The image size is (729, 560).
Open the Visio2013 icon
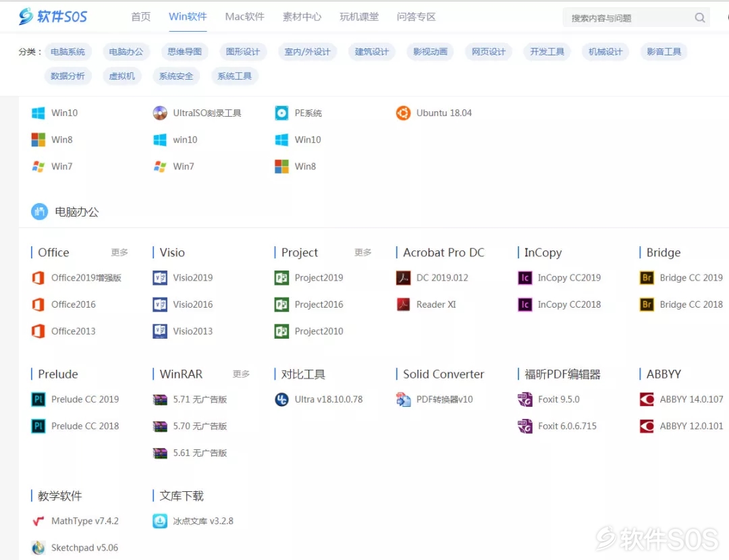point(160,331)
